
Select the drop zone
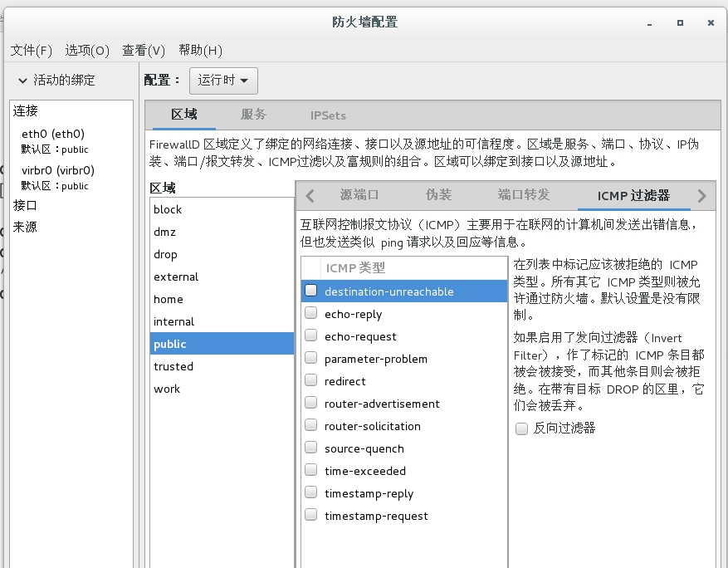coord(222,254)
